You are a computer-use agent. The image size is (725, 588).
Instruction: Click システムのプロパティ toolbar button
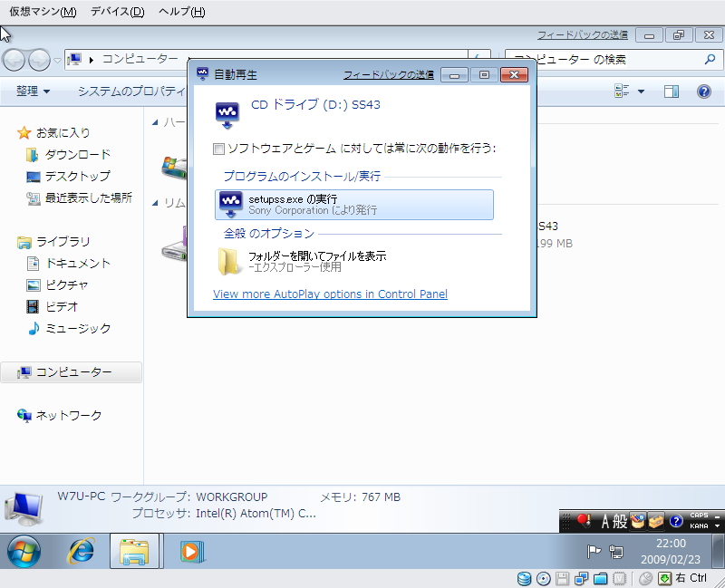point(131,92)
